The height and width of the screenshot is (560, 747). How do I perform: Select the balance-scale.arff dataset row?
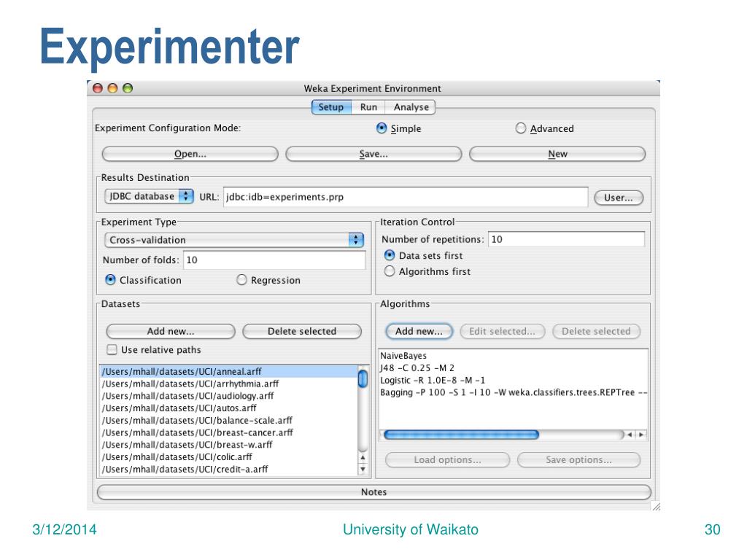[228, 421]
